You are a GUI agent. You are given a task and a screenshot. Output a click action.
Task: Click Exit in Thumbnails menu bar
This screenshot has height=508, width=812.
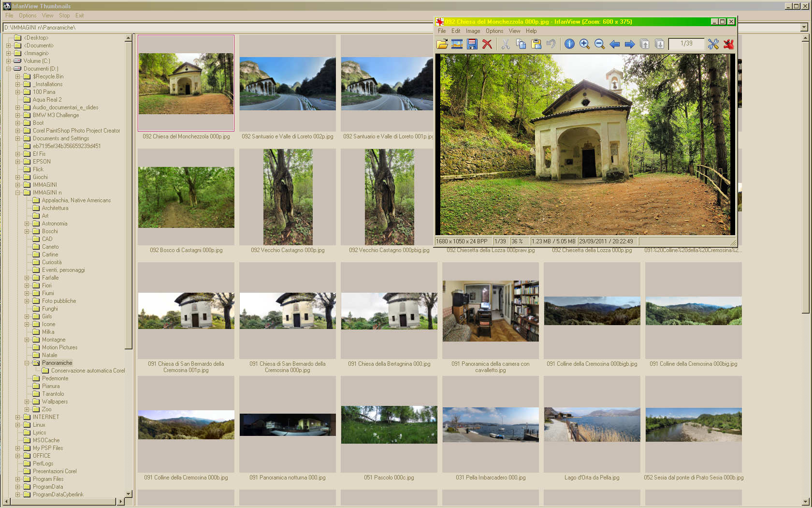pos(79,15)
